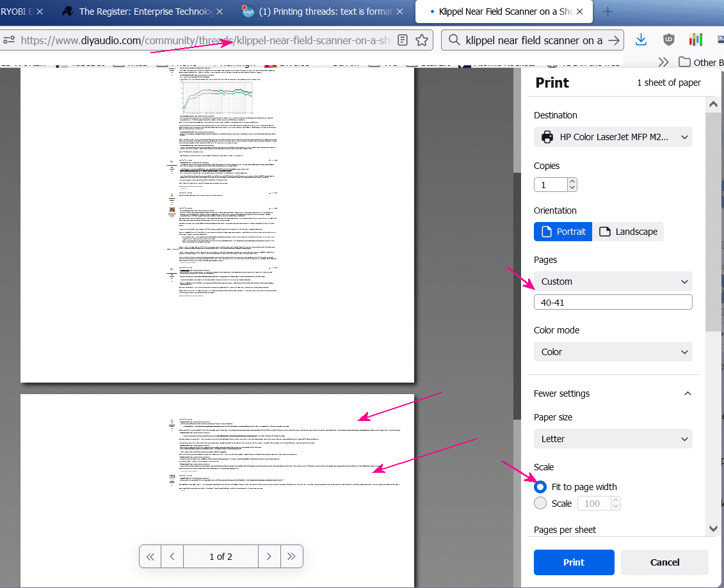Click the '1 of 2' page indicator
Viewport: 724px width, 588px height.
pyautogui.click(x=221, y=557)
